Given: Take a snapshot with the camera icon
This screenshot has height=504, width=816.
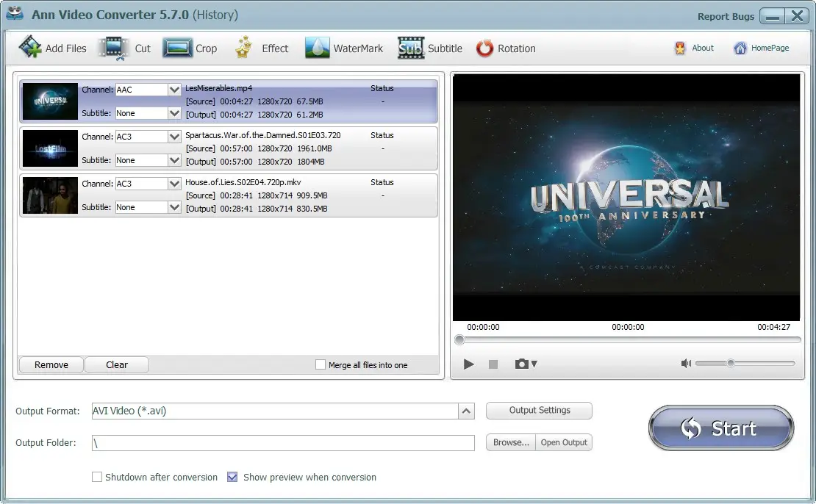Looking at the screenshot, I should pyautogui.click(x=521, y=364).
